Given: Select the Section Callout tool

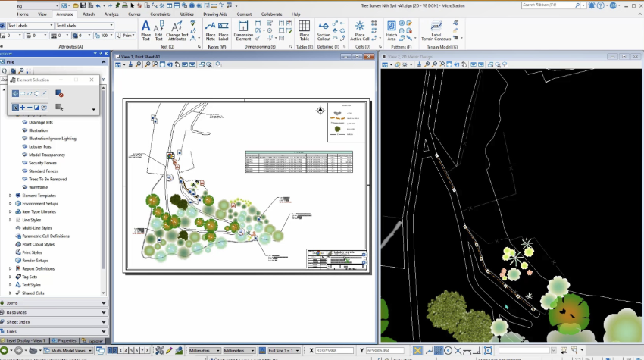Looking at the screenshot, I should [x=324, y=31].
